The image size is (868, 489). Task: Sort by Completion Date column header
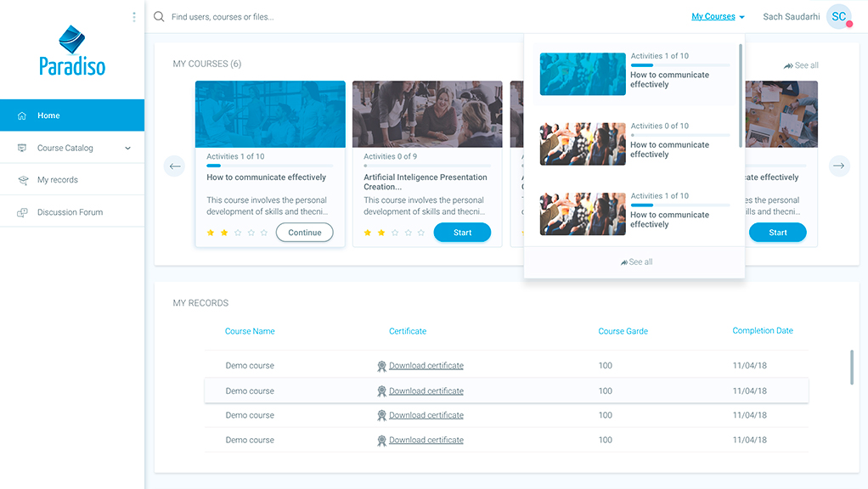click(763, 330)
